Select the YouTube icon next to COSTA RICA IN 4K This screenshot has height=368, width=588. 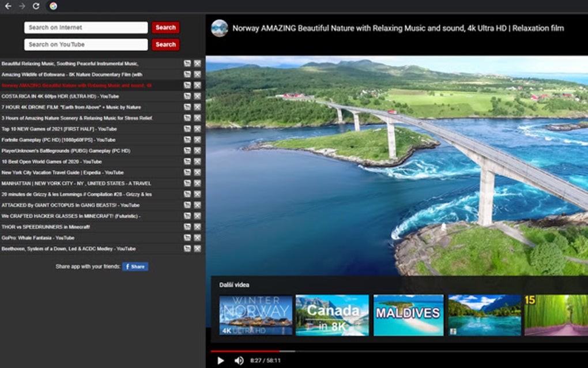pos(187,96)
